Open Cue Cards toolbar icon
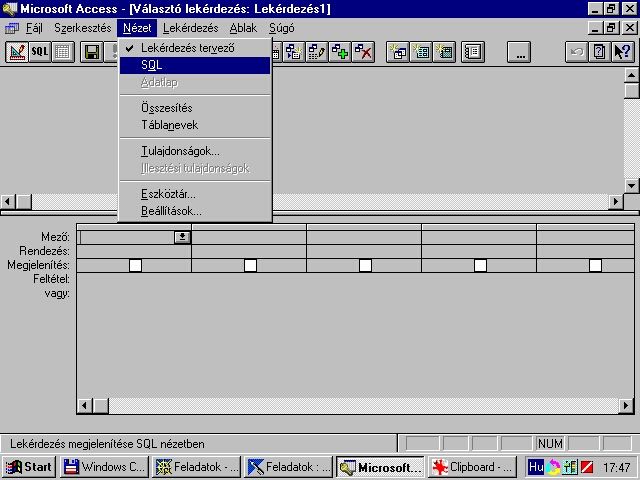 pos(600,52)
